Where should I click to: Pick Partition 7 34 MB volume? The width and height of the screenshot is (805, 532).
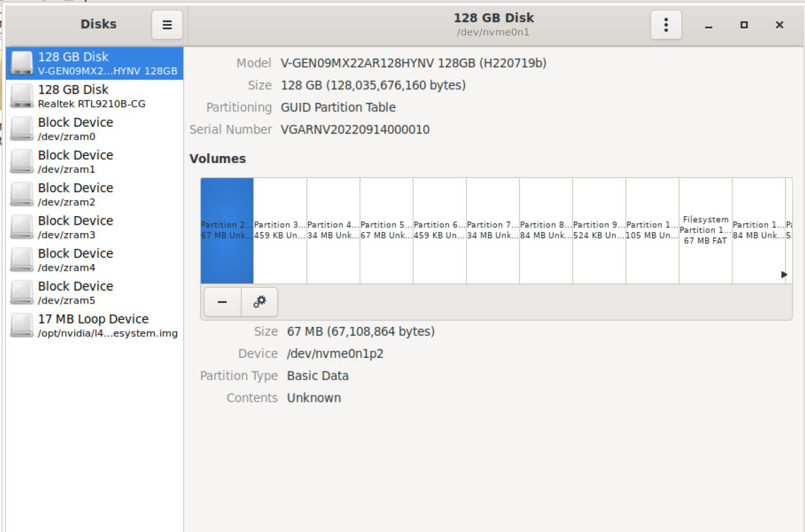tap(493, 230)
